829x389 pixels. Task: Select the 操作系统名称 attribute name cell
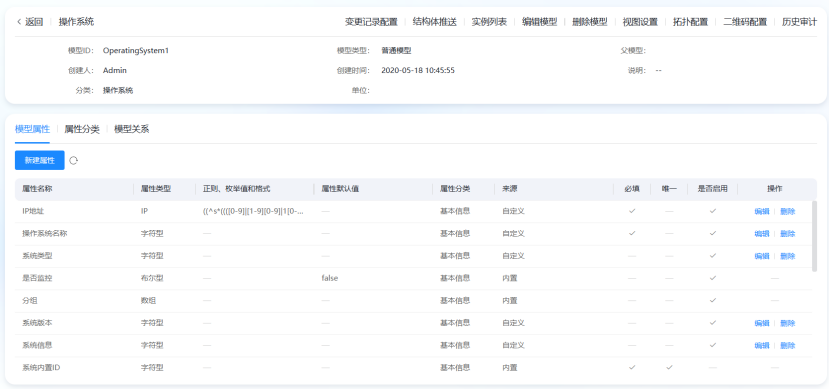tap(44, 234)
